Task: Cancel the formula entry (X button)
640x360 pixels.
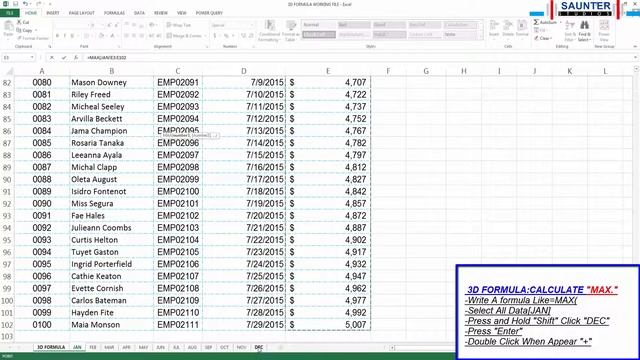Action: tap(52, 58)
